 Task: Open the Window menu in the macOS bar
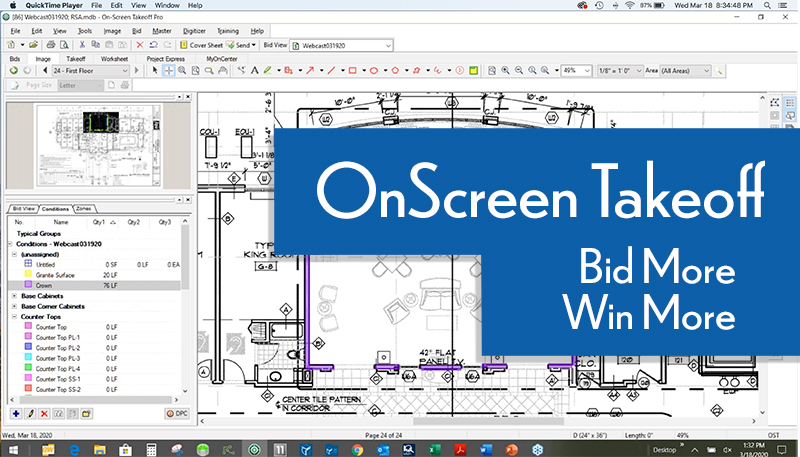166,5
